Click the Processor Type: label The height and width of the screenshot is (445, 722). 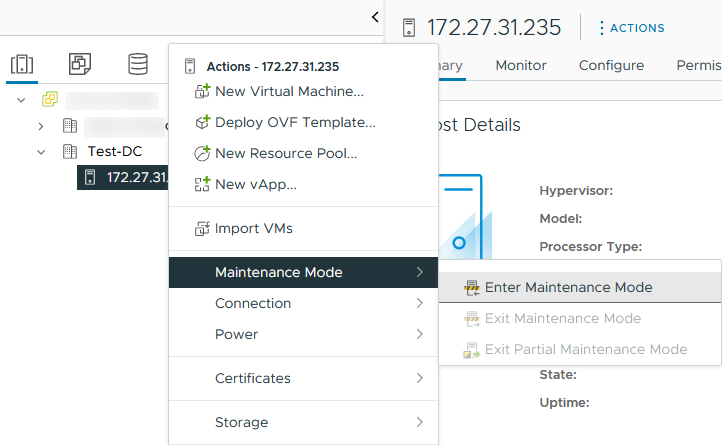(x=590, y=246)
